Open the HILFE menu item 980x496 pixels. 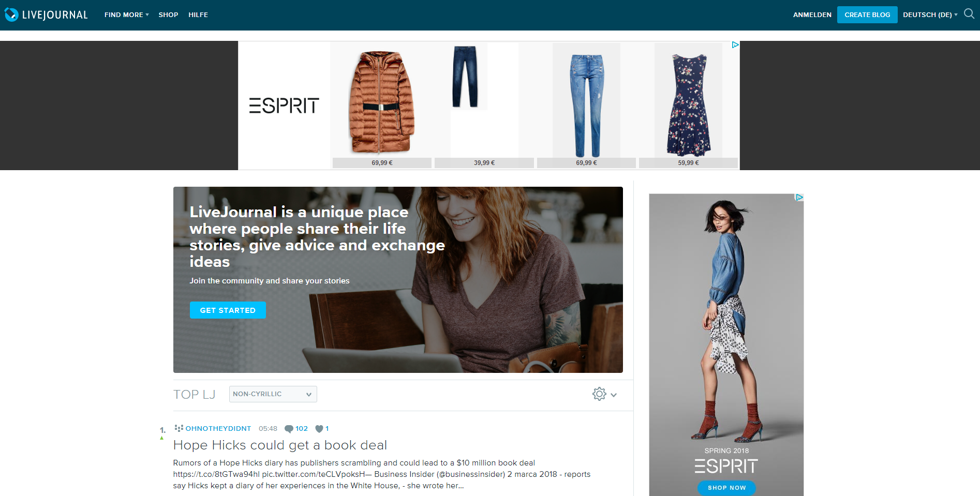(198, 14)
